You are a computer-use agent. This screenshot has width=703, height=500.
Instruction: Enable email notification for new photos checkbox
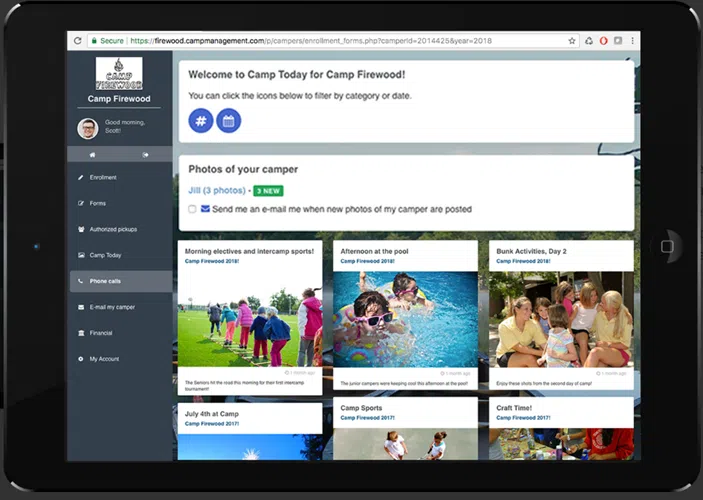click(x=192, y=209)
